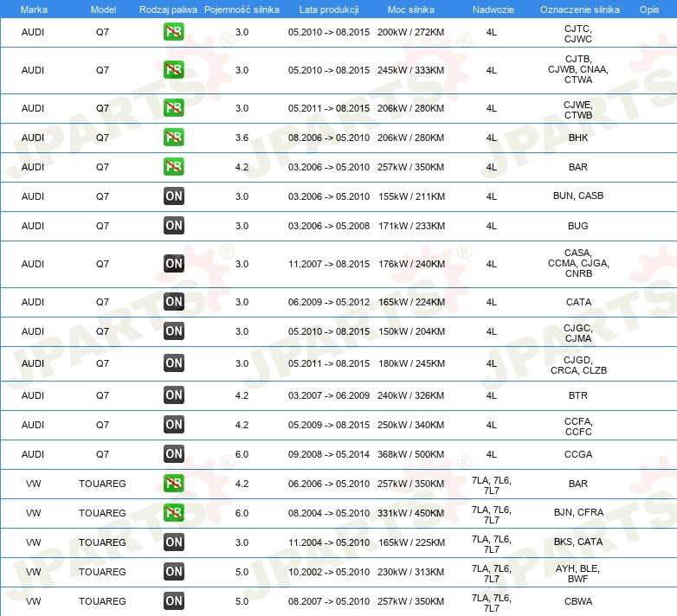
Task: Click the engine capacity 3.6
Action: tap(242, 138)
